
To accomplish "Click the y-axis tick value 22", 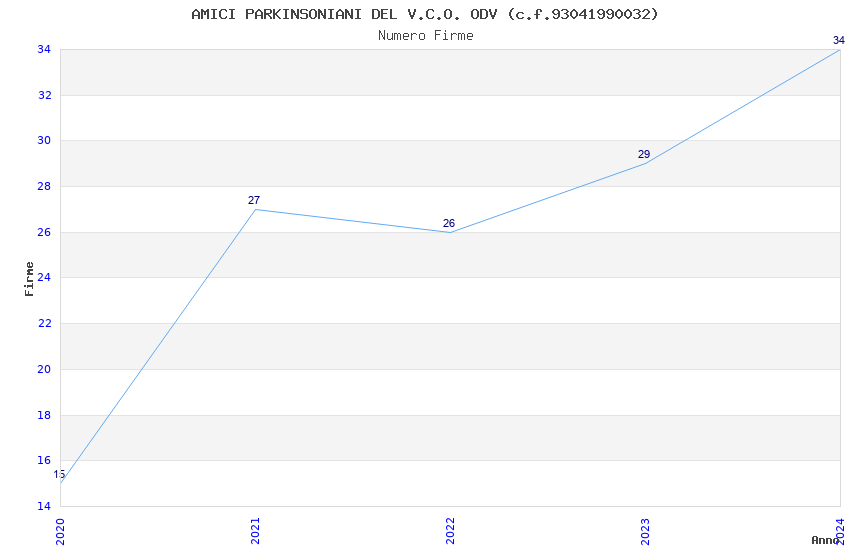I will (x=44, y=323).
